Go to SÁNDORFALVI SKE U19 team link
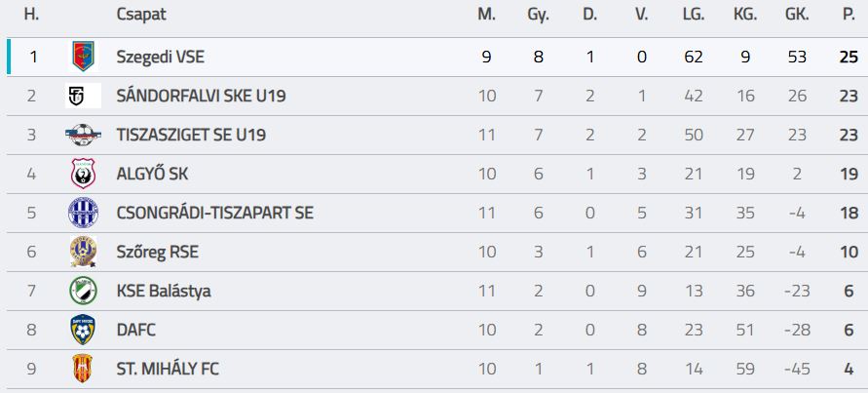This screenshot has height=393, width=868. pos(201,96)
